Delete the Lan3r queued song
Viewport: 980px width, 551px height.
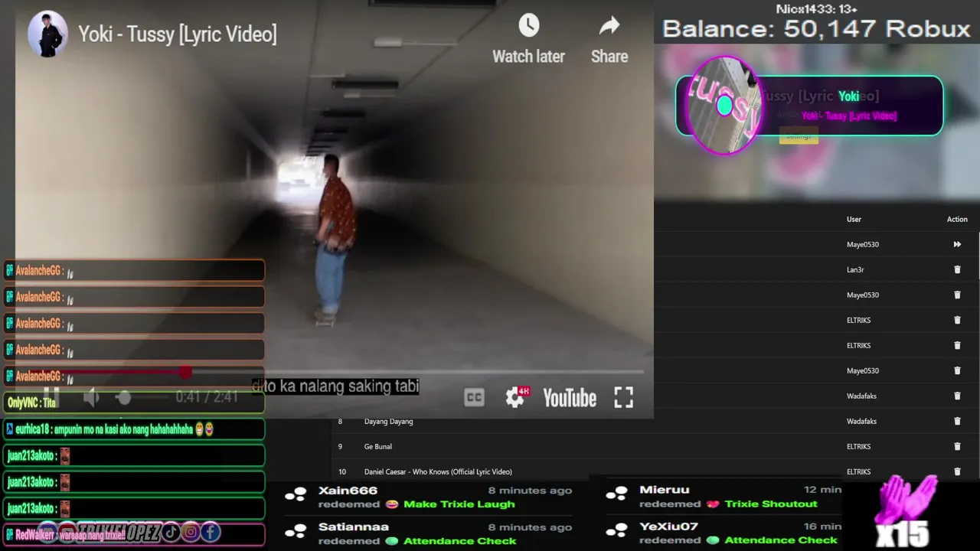[957, 269]
